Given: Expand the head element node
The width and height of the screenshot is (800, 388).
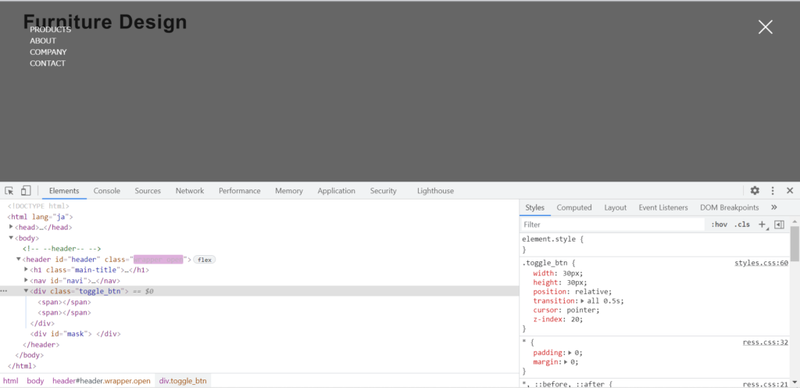Looking at the screenshot, I should (x=11, y=227).
